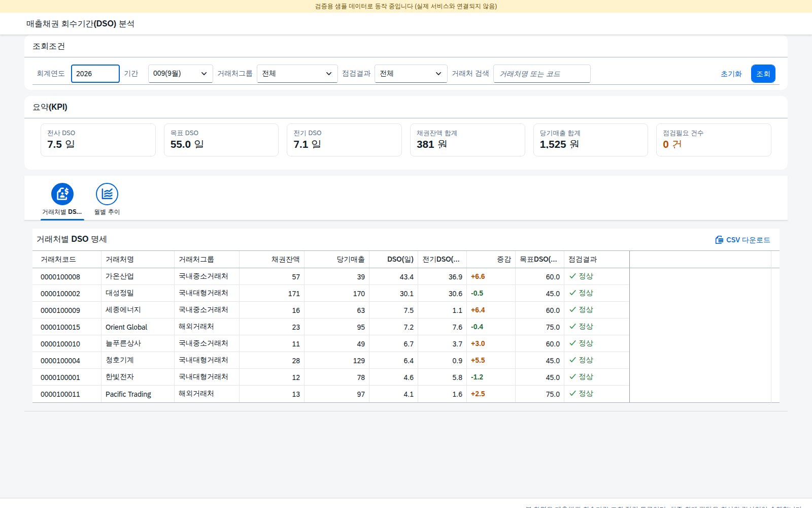Viewport: 812px width, 508px height.
Task: Select customer code 0000100008
Action: pos(60,277)
